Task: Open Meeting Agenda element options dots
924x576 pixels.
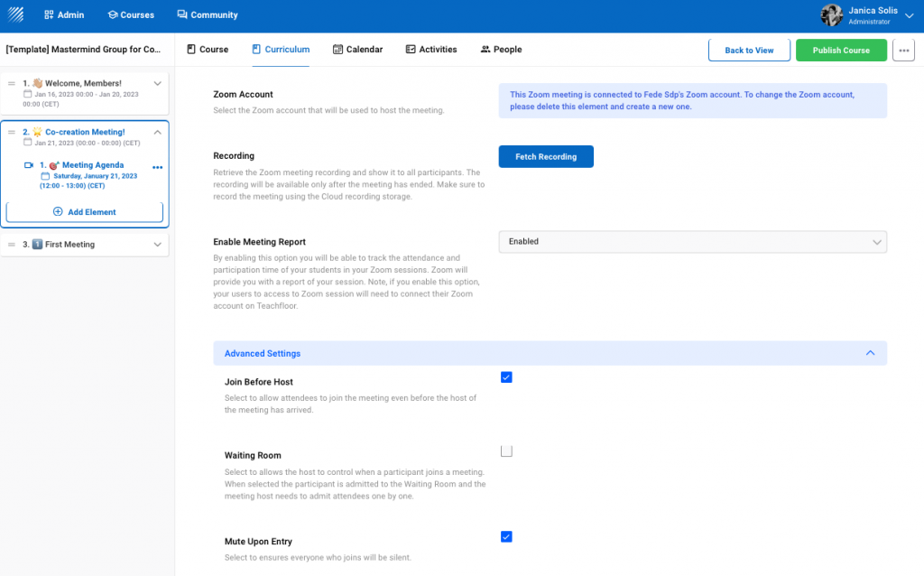Action: (x=158, y=167)
